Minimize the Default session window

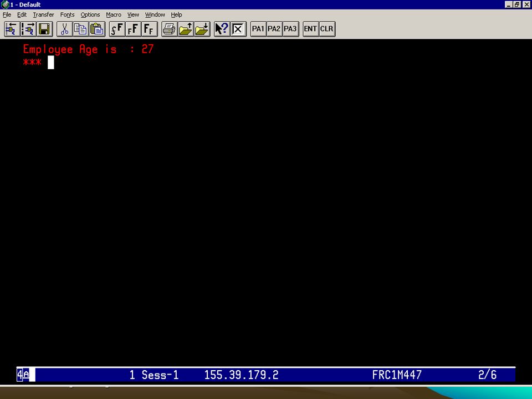(508, 4)
